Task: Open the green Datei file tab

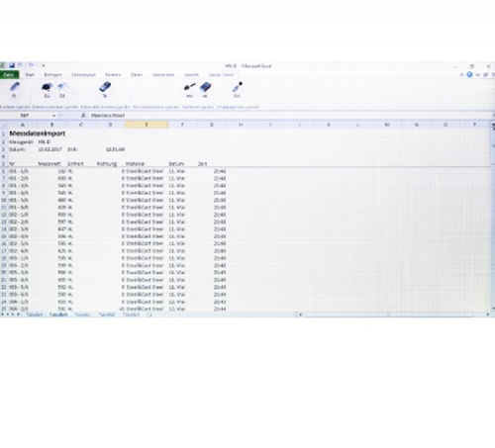Action: click(9, 75)
